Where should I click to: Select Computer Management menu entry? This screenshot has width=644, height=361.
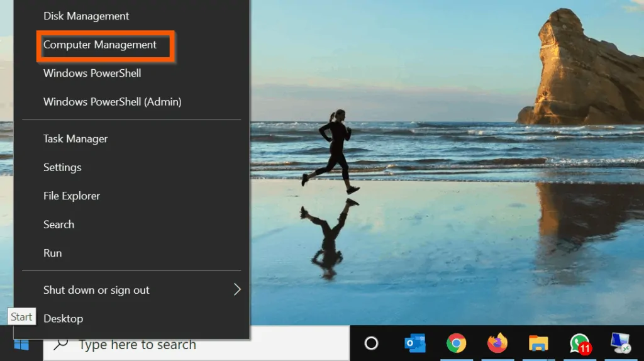tap(131, 45)
